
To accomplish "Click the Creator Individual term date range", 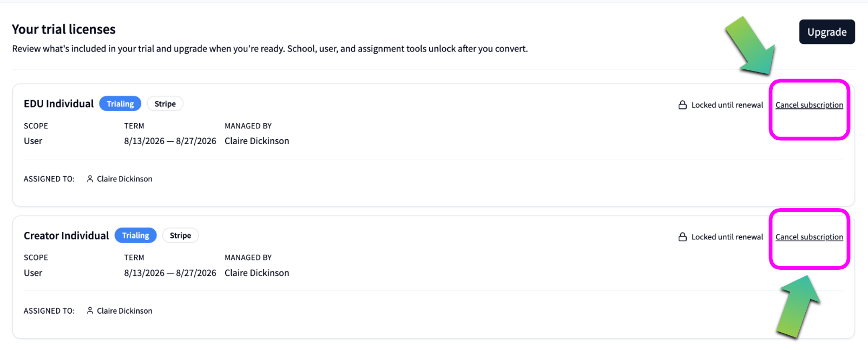I will [170, 273].
